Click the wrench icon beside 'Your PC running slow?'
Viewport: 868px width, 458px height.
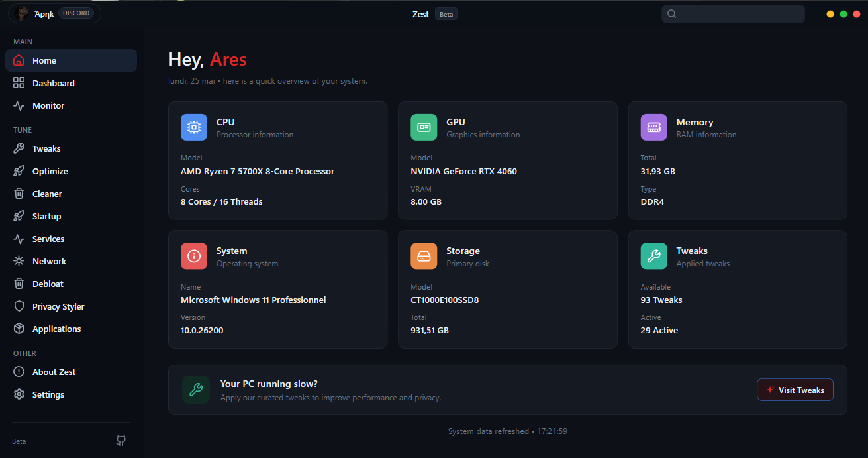tap(196, 390)
